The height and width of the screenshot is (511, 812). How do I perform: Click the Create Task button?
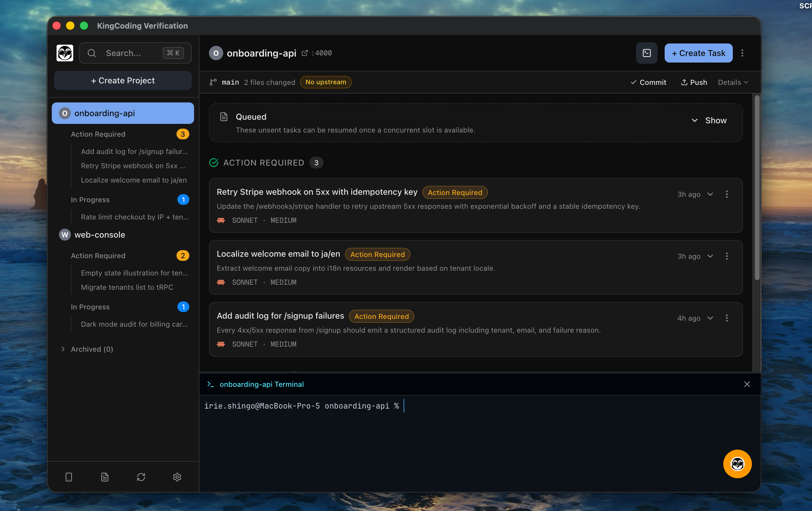click(698, 53)
